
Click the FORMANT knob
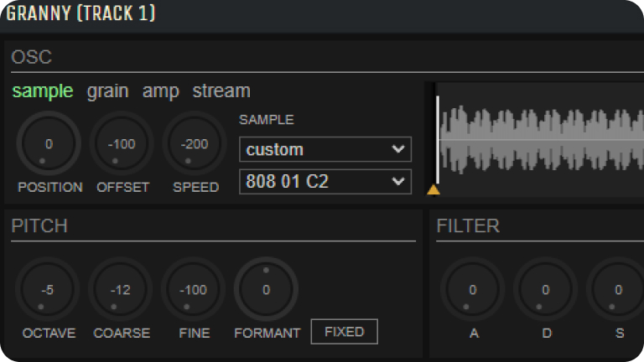(x=266, y=290)
